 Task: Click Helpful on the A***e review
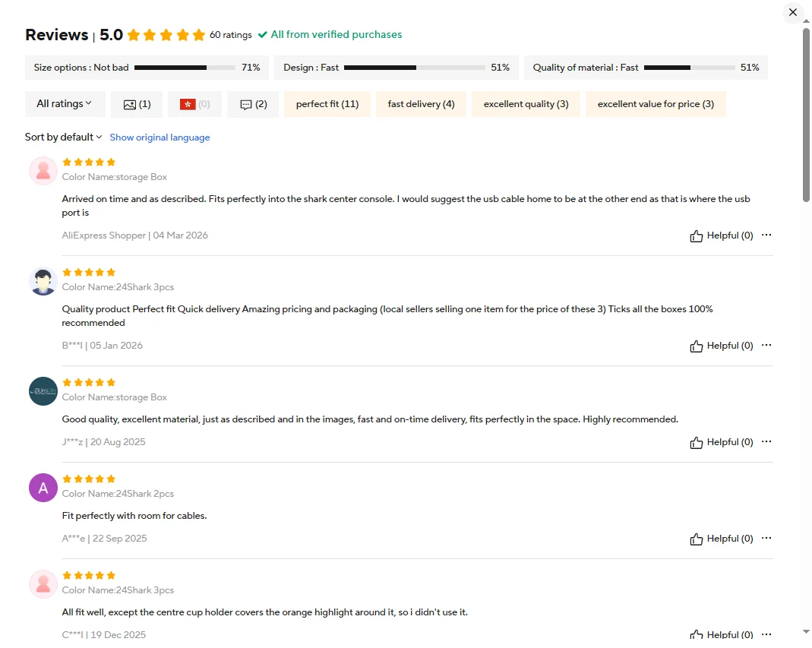click(x=721, y=539)
